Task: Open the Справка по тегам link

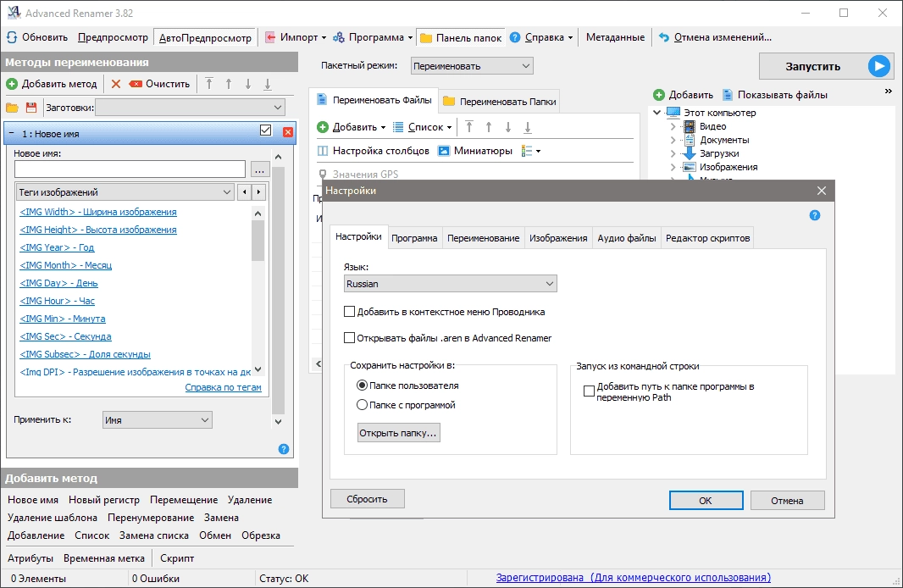Action: [224, 387]
